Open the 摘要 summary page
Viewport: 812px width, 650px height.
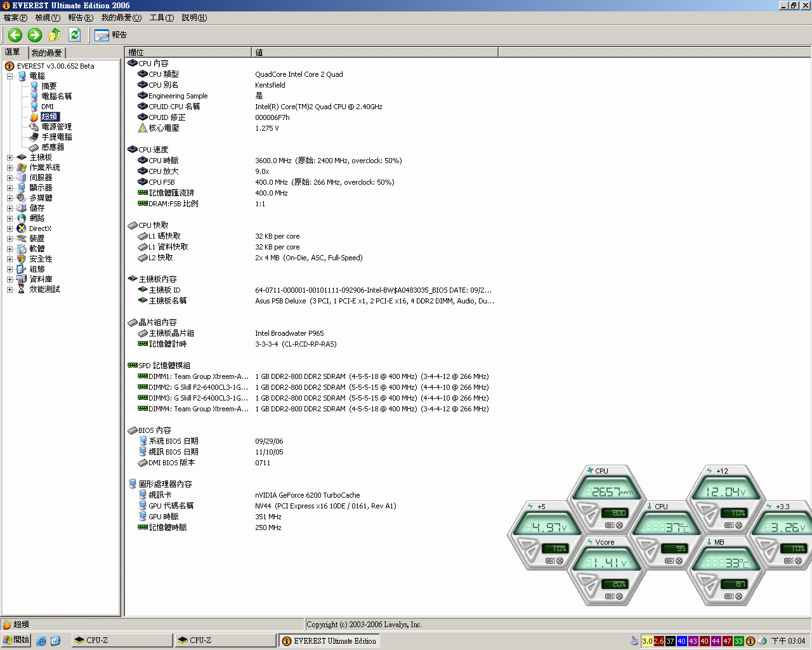(x=49, y=86)
